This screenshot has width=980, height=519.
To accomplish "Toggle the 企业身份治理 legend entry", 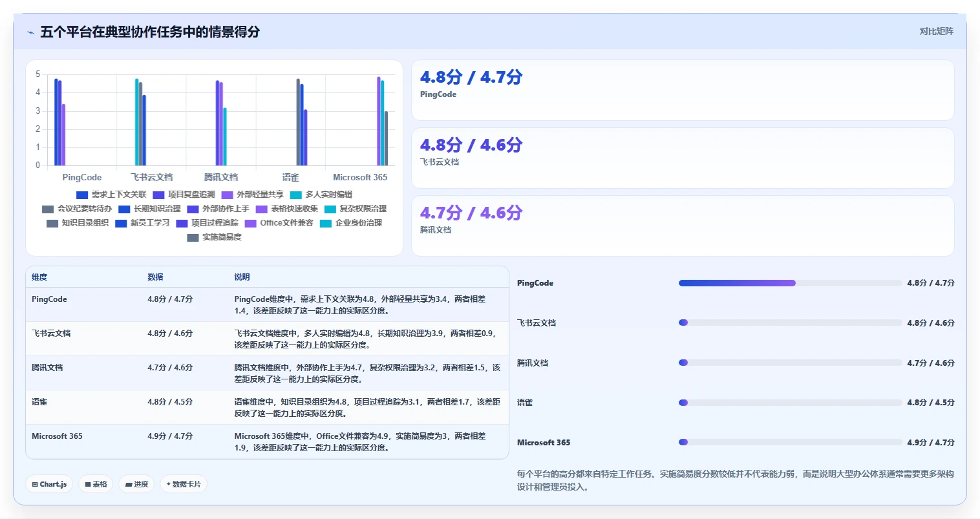I will (x=351, y=223).
